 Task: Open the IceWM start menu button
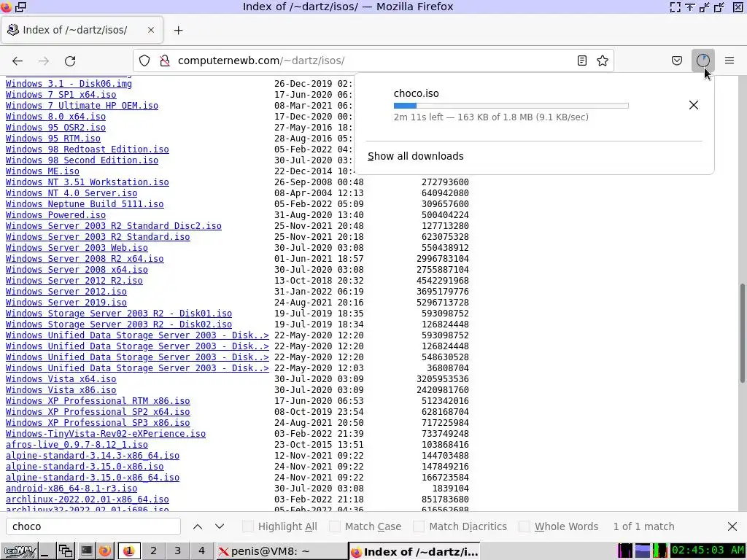click(x=20, y=551)
